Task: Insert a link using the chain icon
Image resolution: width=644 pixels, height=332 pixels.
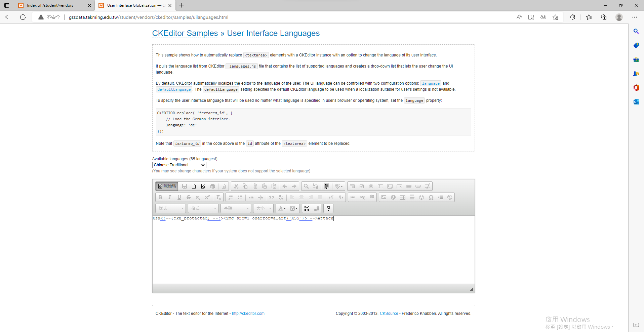Action: point(353,197)
